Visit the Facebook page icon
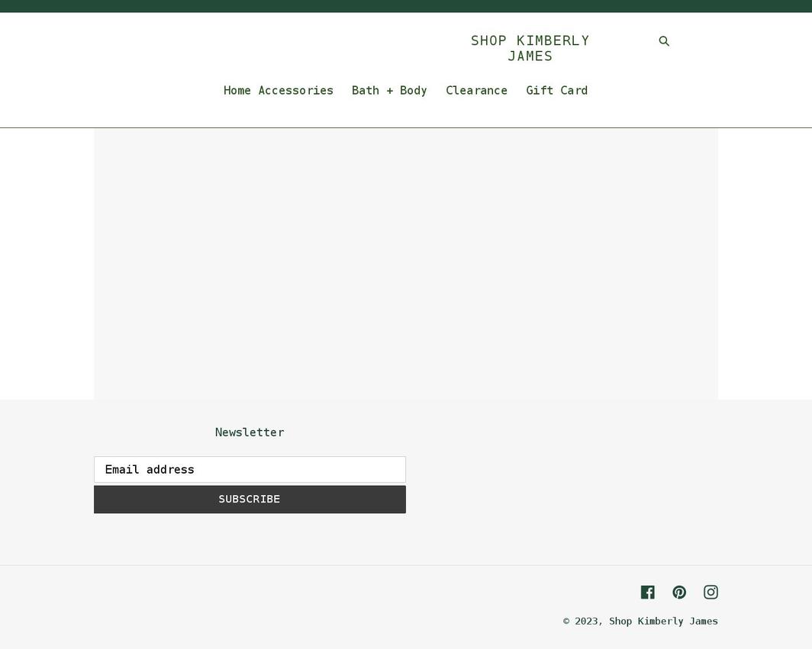The height and width of the screenshot is (649, 812). point(647,592)
